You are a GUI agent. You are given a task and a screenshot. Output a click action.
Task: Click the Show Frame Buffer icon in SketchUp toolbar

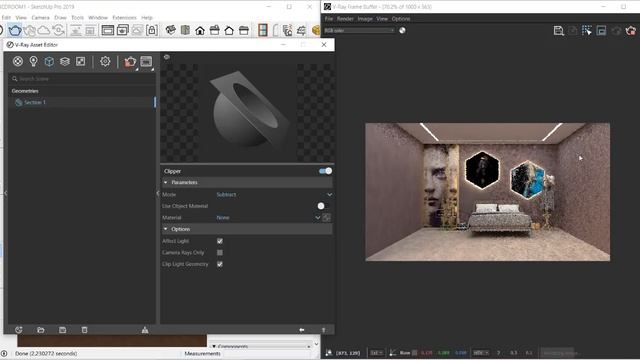[108, 30]
